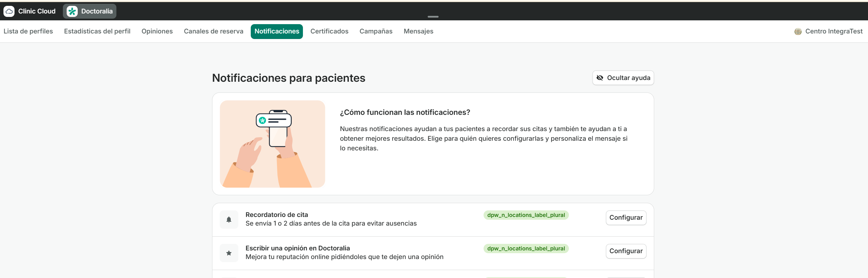
Task: Click the phone notification illustration
Action: [x=273, y=144]
